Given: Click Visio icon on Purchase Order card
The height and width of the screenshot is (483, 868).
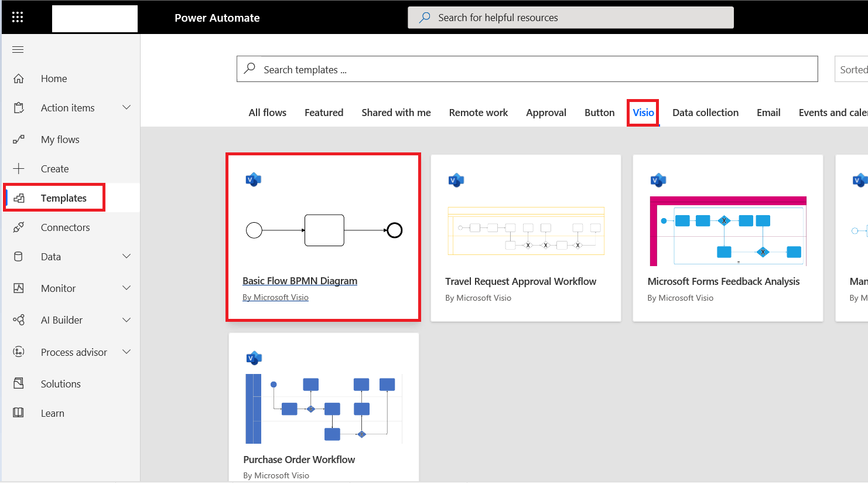Looking at the screenshot, I should [x=254, y=358].
